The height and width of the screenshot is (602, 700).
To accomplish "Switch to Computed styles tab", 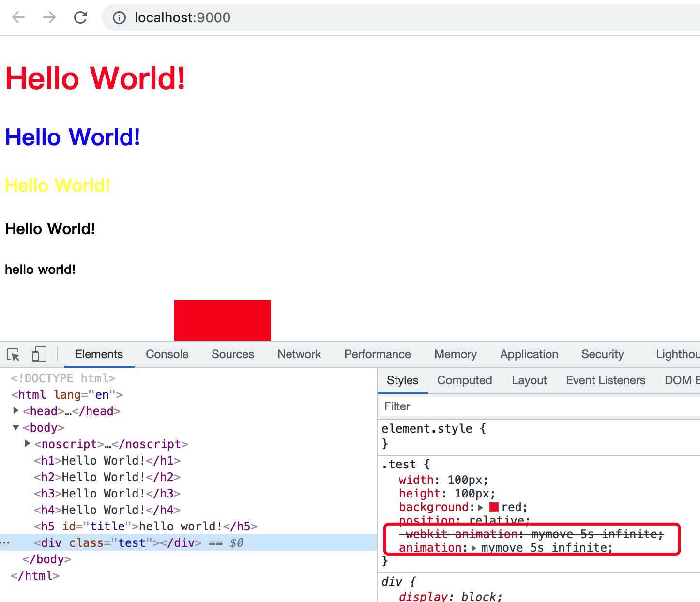I will (x=464, y=380).
